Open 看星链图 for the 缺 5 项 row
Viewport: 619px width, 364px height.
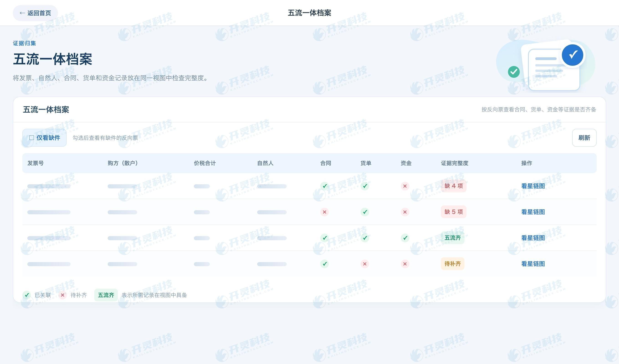coord(533,212)
